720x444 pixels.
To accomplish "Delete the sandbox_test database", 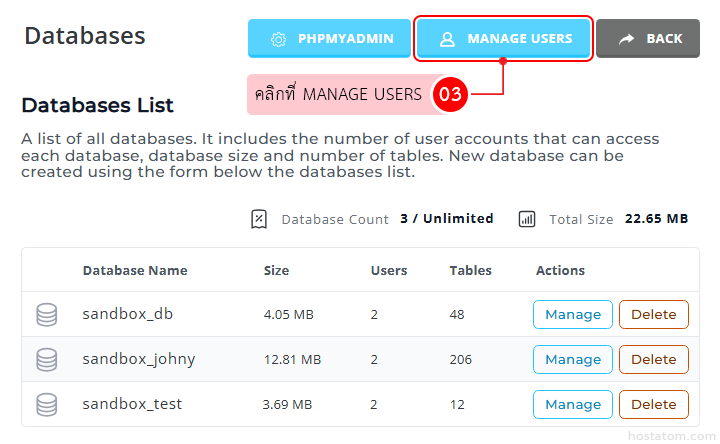I will coord(654,405).
